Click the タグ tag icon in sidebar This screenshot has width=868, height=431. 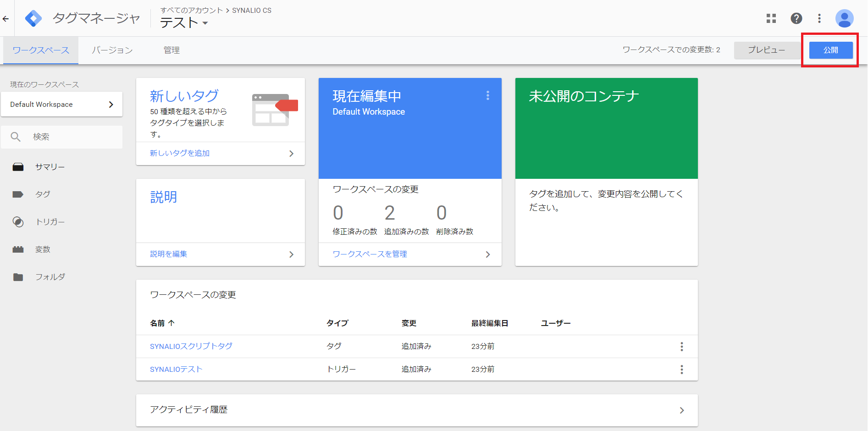18,194
